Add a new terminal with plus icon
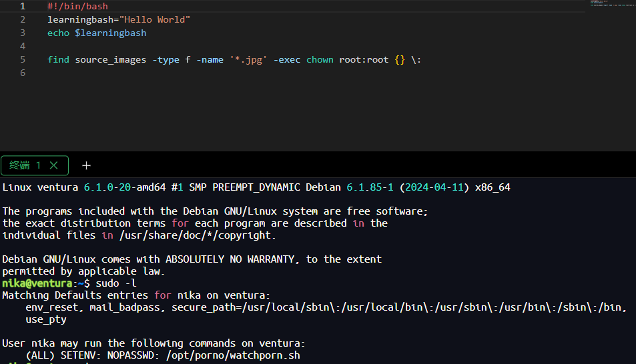The image size is (636, 364). tap(86, 165)
